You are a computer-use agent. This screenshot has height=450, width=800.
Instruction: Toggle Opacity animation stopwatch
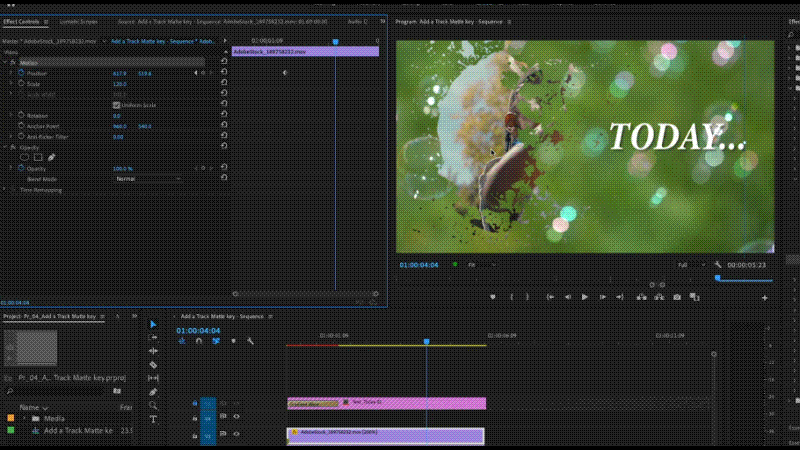[x=21, y=168]
